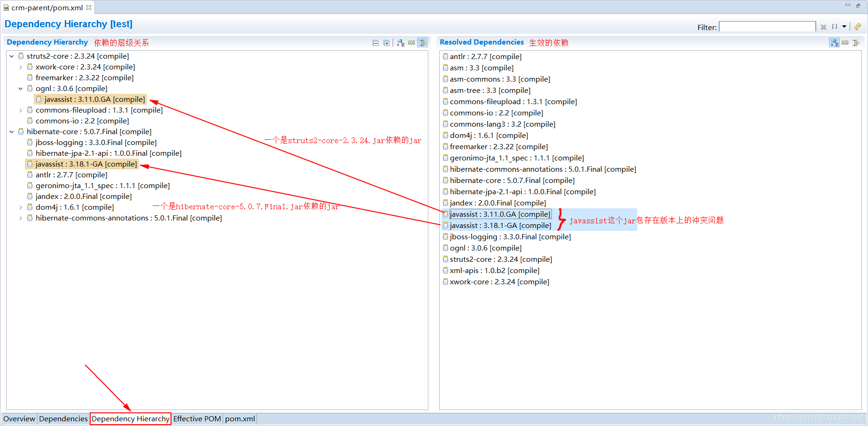This screenshot has height=426, width=868.
Task: Toggle Show GroupId in Dependency Hierarchy panel
Action: 411,43
